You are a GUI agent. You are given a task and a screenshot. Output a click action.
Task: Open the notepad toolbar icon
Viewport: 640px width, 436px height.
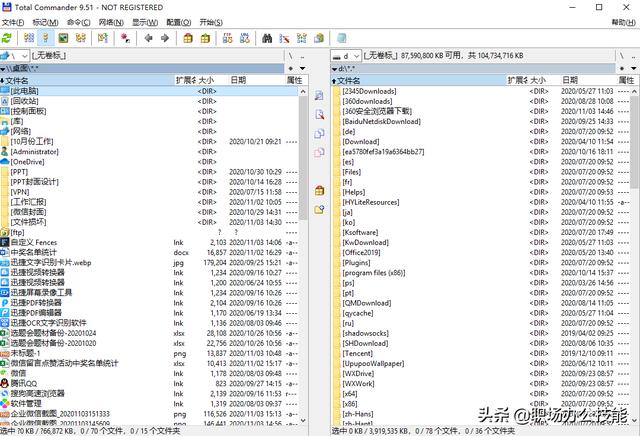coord(342,38)
